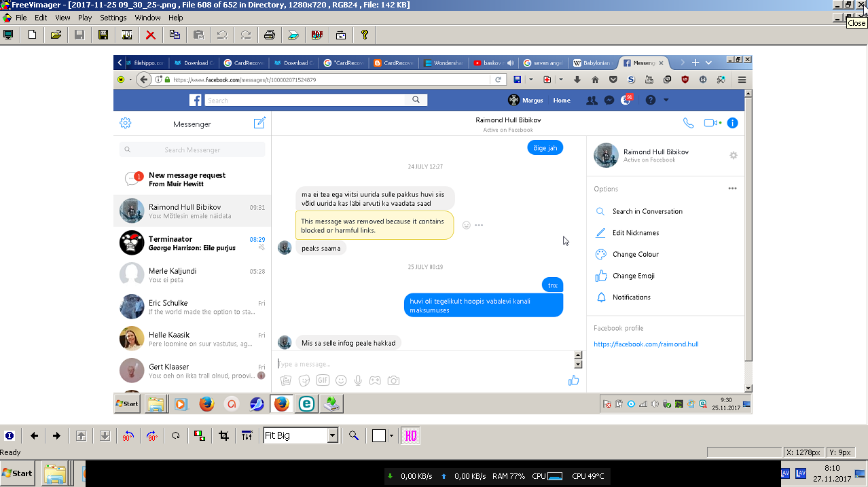
Task: Open the Fit Big zoom dropdown
Action: coord(333,435)
